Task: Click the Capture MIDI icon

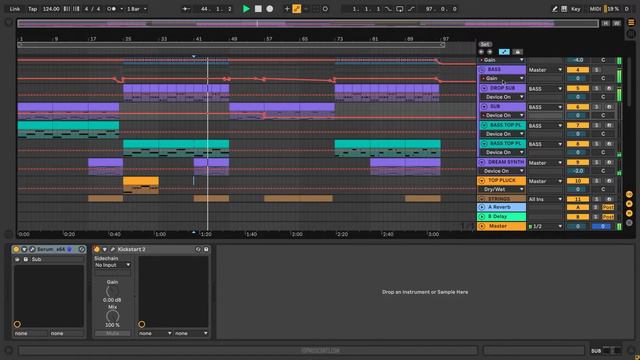Action: pos(316,9)
